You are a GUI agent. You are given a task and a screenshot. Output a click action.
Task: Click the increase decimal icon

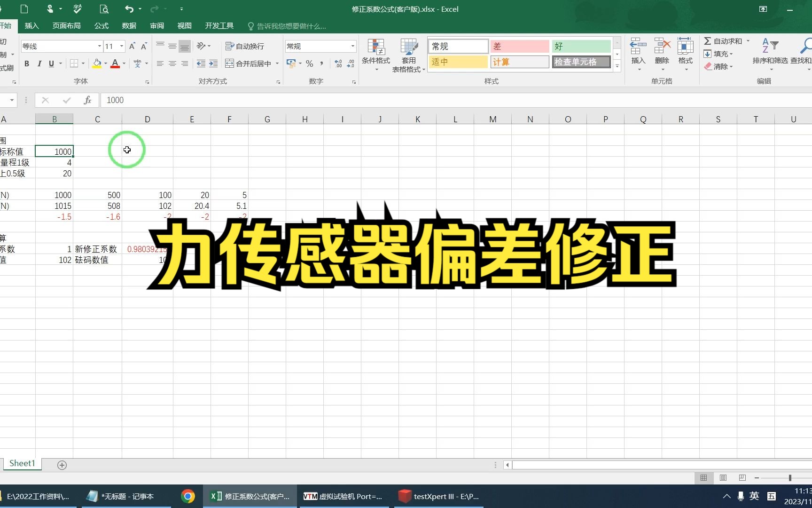[338, 63]
